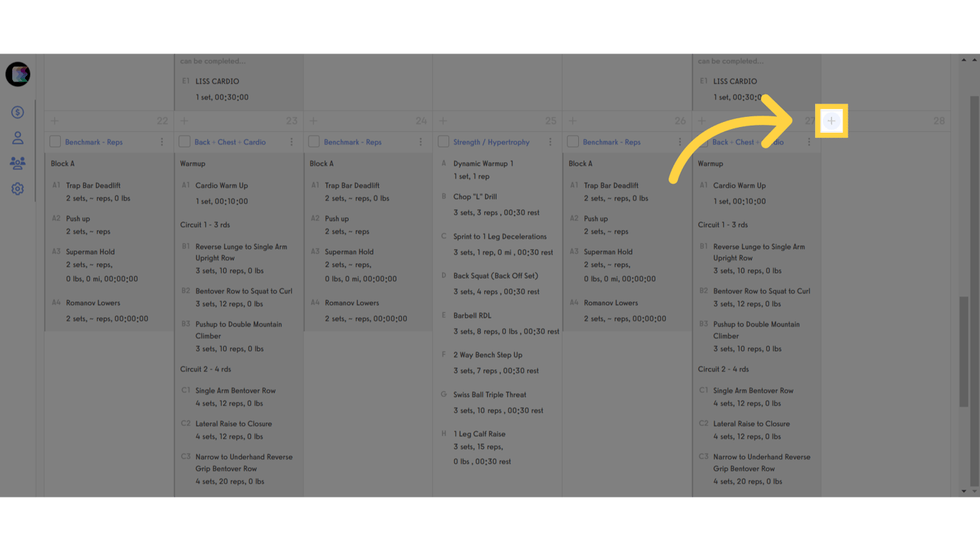Open the single-person clients icon

[18, 138]
